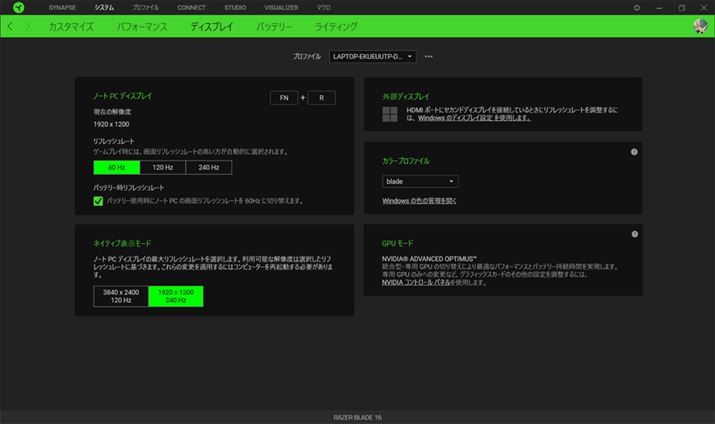Switch to the バッテリー tab
This screenshot has height=424, width=715.
pyautogui.click(x=274, y=26)
